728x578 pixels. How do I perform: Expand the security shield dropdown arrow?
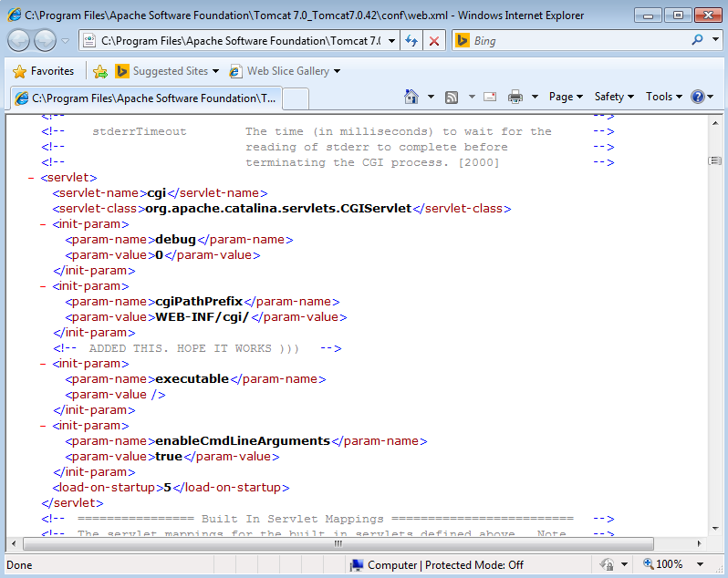pyautogui.click(x=624, y=564)
